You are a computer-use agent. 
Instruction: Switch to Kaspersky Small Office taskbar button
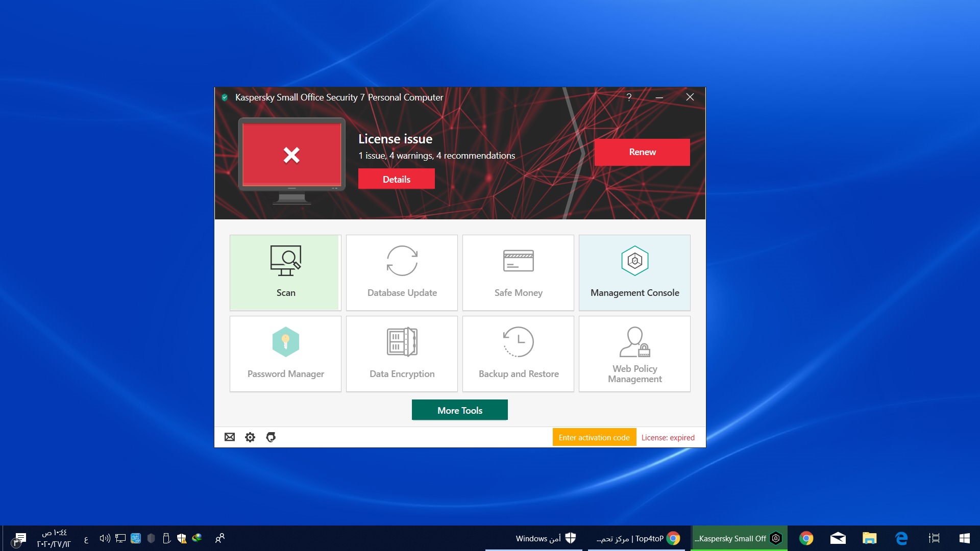pyautogui.click(x=739, y=538)
